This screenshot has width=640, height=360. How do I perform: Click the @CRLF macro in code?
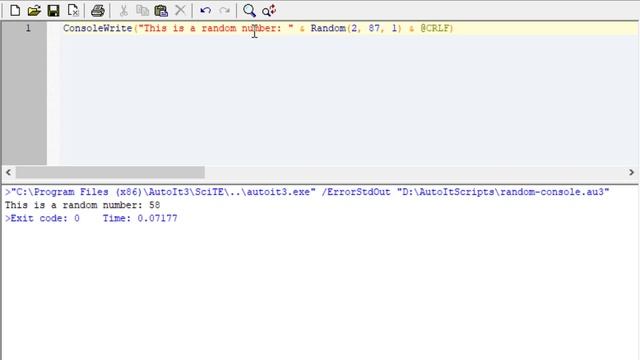tap(435, 28)
